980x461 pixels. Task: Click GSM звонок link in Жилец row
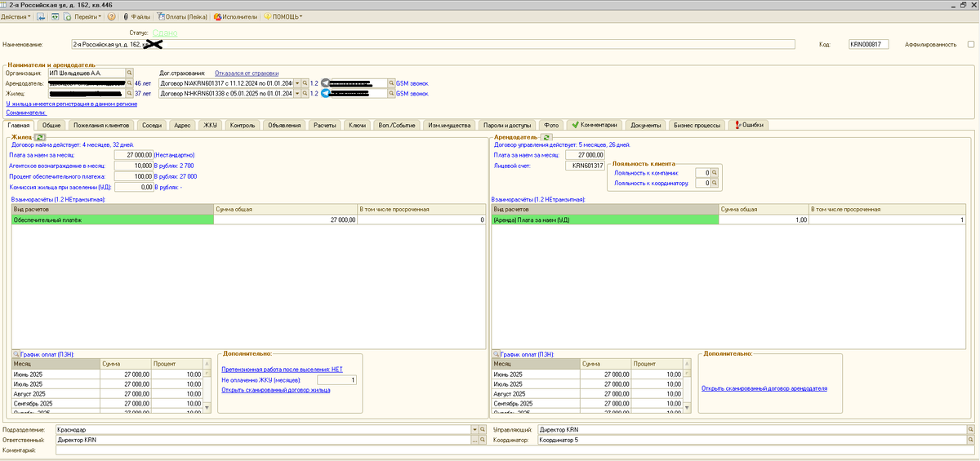point(412,94)
